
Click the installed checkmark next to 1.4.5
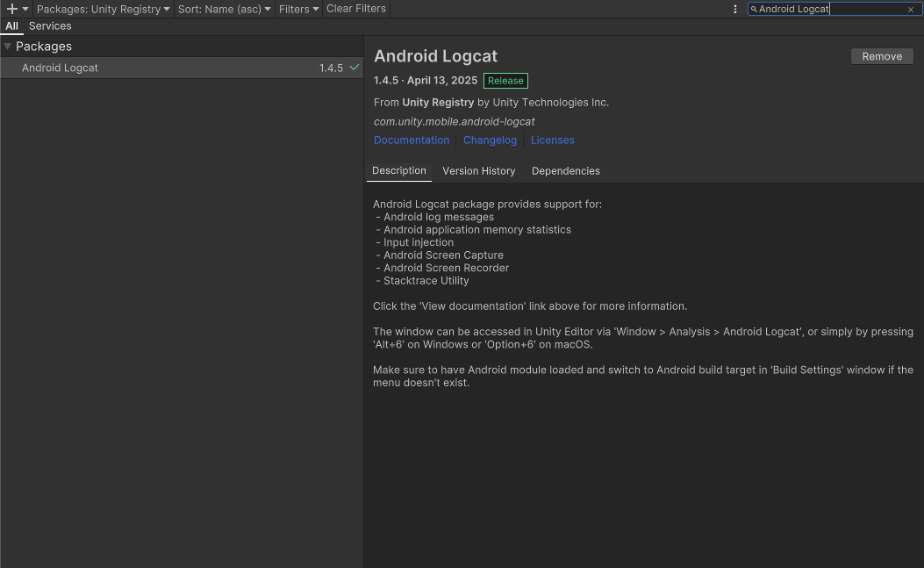(355, 68)
